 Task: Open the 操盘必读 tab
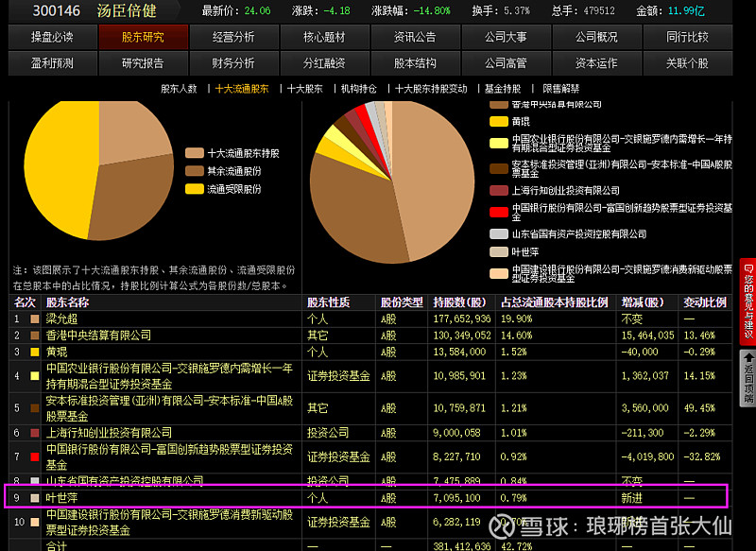tap(53, 37)
